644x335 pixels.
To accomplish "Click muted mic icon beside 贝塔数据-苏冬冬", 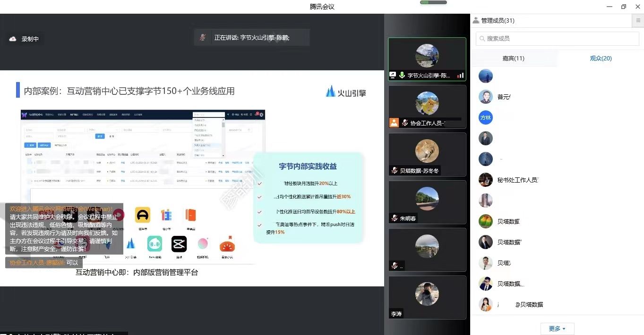I will pos(395,170).
